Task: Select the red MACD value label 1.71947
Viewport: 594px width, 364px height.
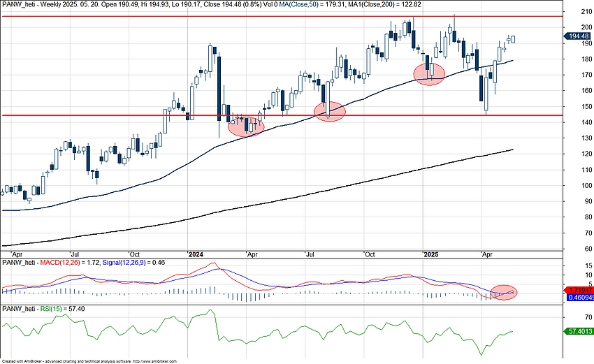Action: [579, 290]
